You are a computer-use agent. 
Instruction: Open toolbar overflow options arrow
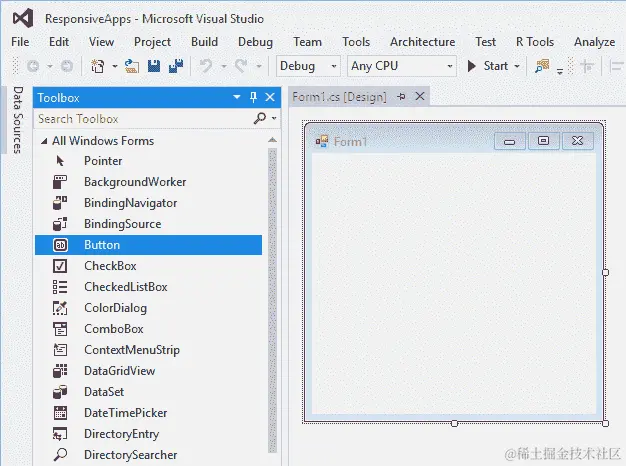pos(560,71)
